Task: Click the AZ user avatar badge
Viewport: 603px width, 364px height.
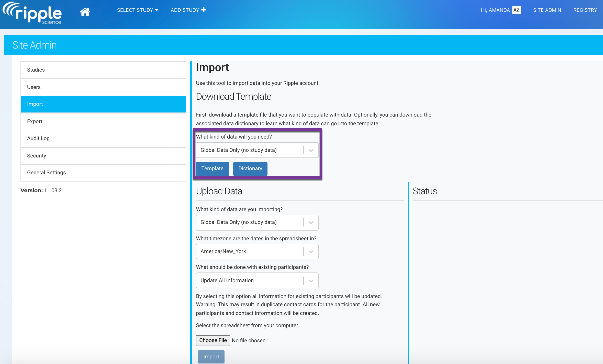Action: (x=516, y=10)
